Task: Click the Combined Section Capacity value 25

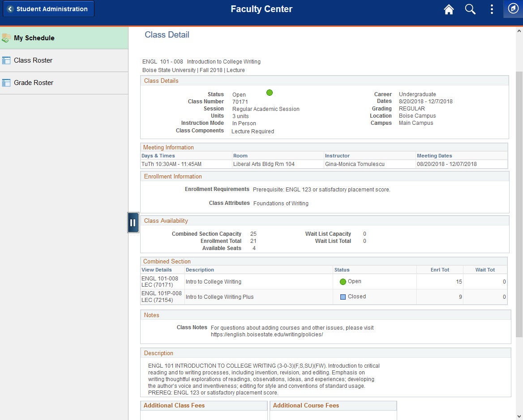Action: 253,234
